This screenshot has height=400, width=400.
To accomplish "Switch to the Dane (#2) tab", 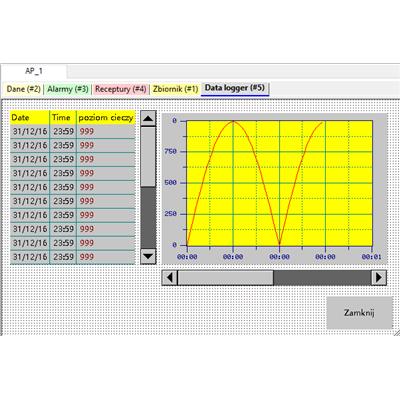I will [23, 89].
